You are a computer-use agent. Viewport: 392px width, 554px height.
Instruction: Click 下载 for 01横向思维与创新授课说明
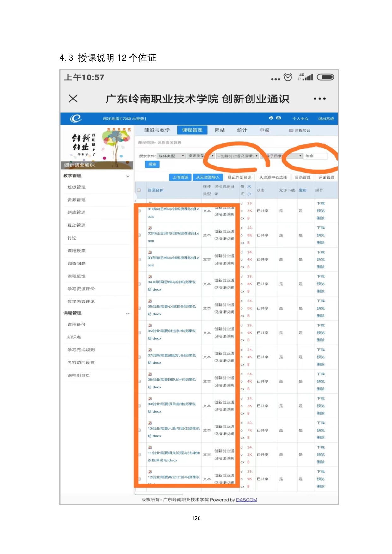coord(321,203)
